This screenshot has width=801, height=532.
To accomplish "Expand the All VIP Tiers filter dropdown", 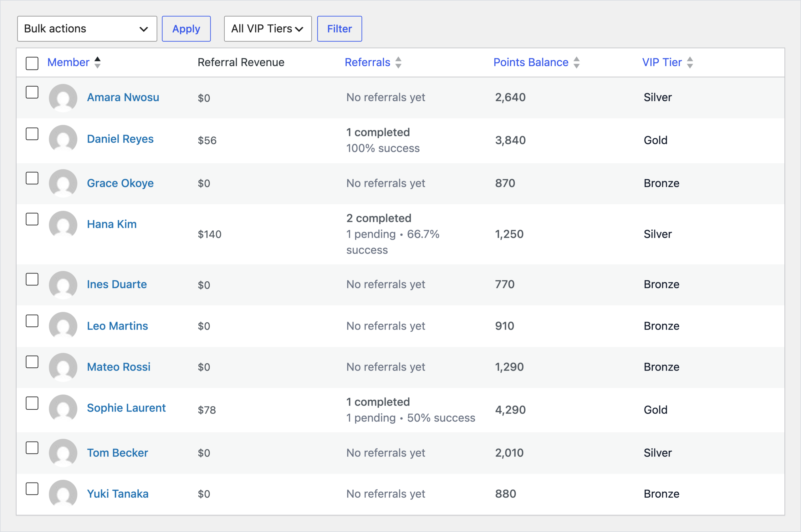I will (268, 29).
